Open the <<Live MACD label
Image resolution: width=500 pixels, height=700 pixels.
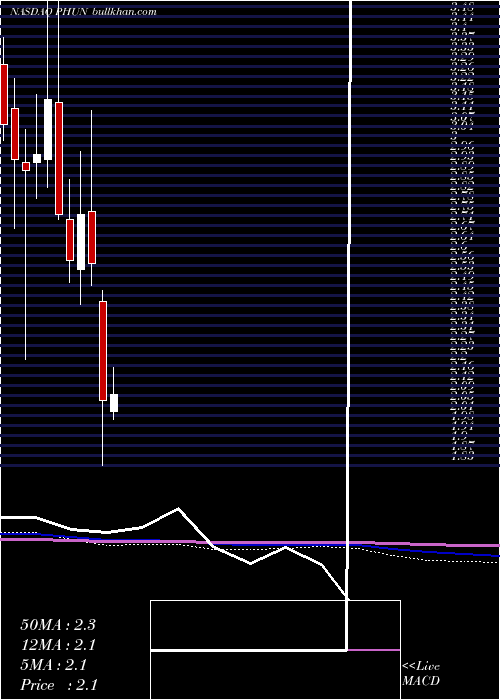(421, 674)
